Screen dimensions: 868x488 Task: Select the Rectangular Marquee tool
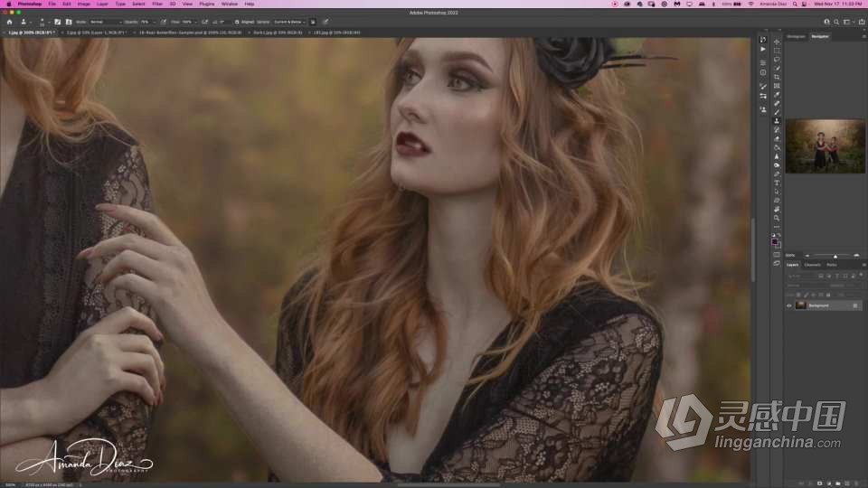coord(776,51)
